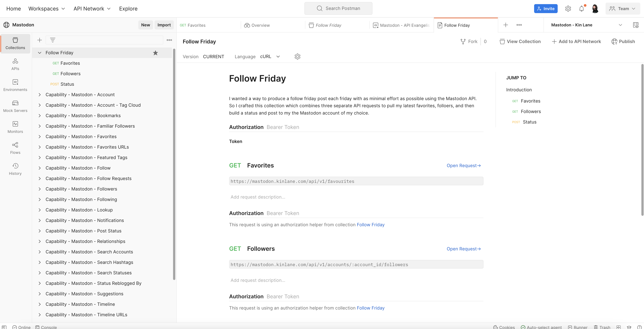The width and height of the screenshot is (644, 329).
Task: Open the Monitors sidebar panel
Action: (x=15, y=127)
